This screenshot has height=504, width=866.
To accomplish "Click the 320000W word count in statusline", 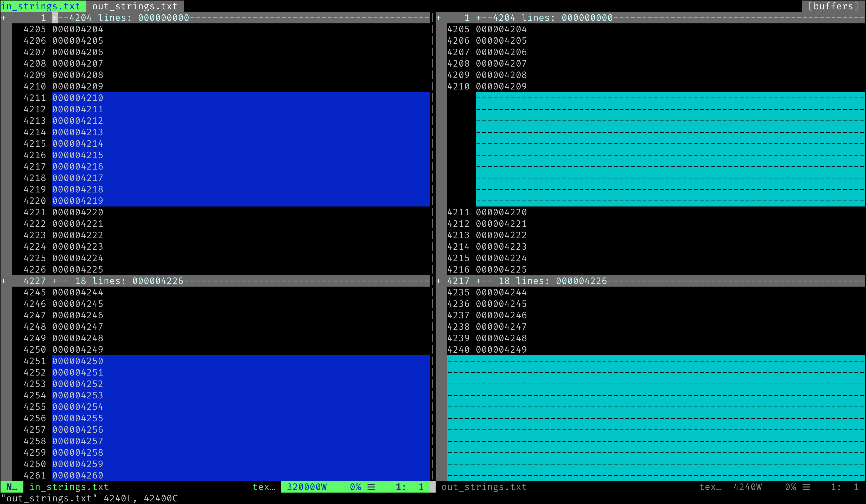I will click(307, 487).
